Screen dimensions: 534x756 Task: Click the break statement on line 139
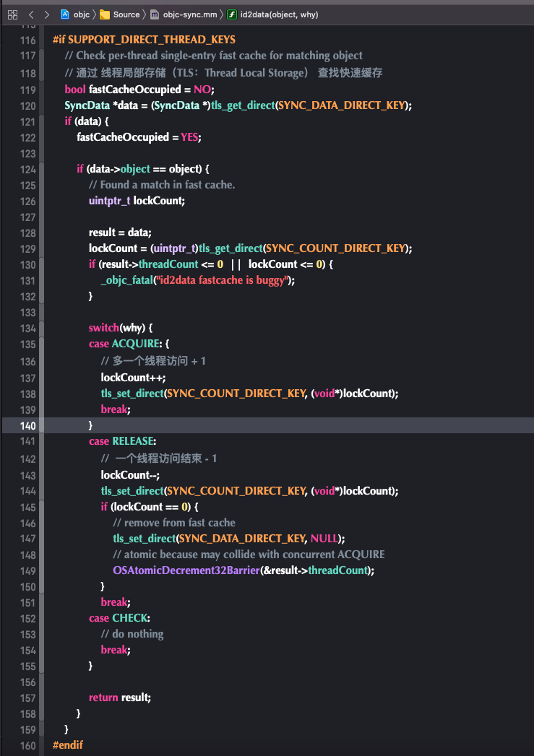pos(116,409)
